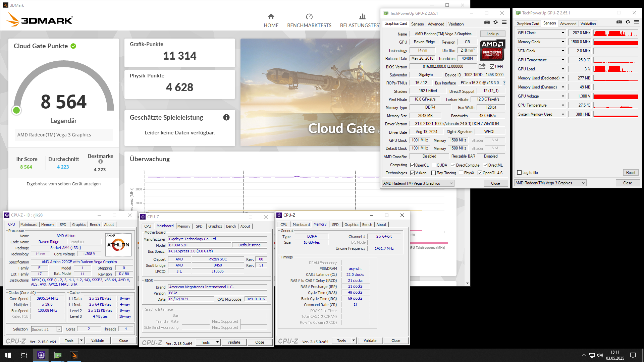Open Windows Start menu
This screenshot has width=644, height=362.
pos(8,355)
